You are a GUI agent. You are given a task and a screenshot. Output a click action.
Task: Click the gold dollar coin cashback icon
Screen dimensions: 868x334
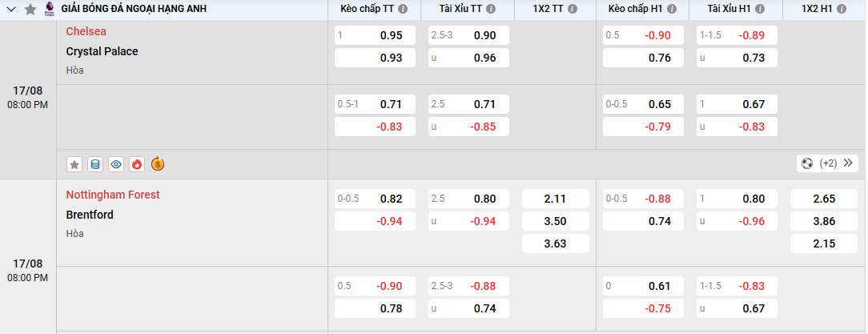pyautogui.click(x=158, y=164)
